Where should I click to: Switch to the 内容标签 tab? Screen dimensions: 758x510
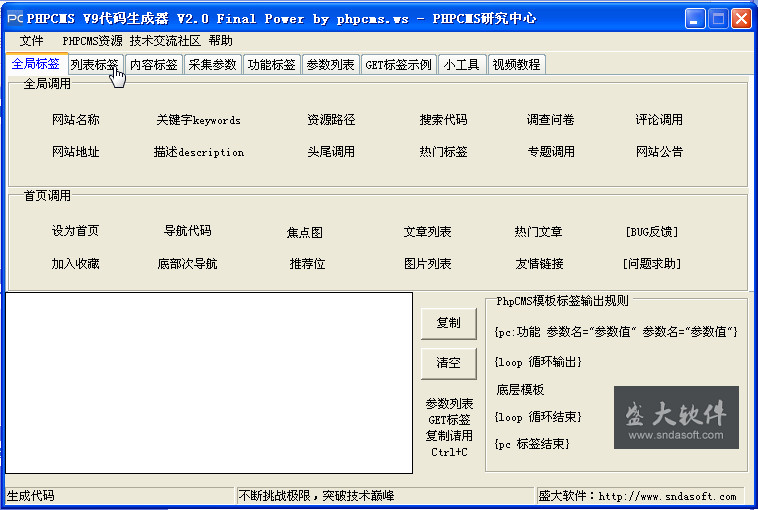point(154,64)
